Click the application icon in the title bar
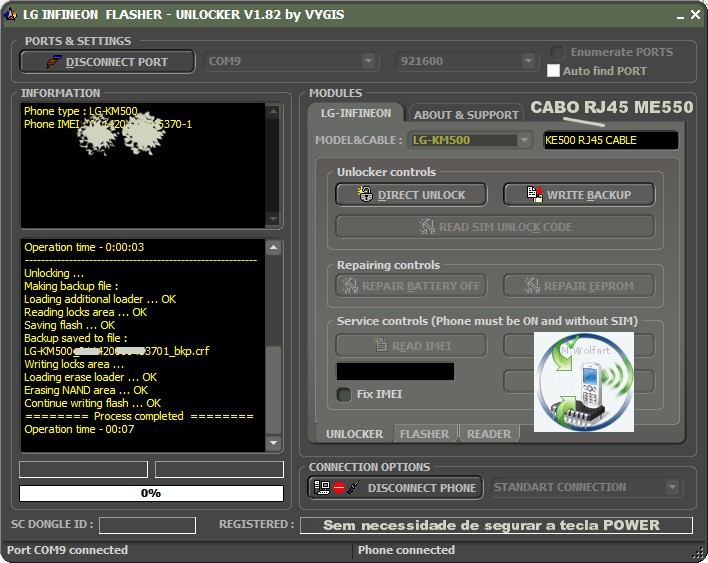Screen dimensions: 708x563 coord(10,14)
